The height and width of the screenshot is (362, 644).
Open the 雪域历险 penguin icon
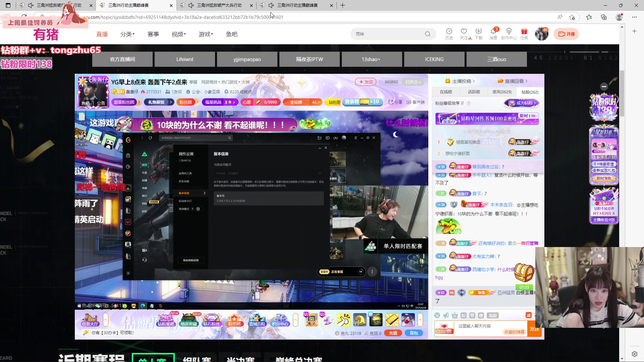(257, 320)
